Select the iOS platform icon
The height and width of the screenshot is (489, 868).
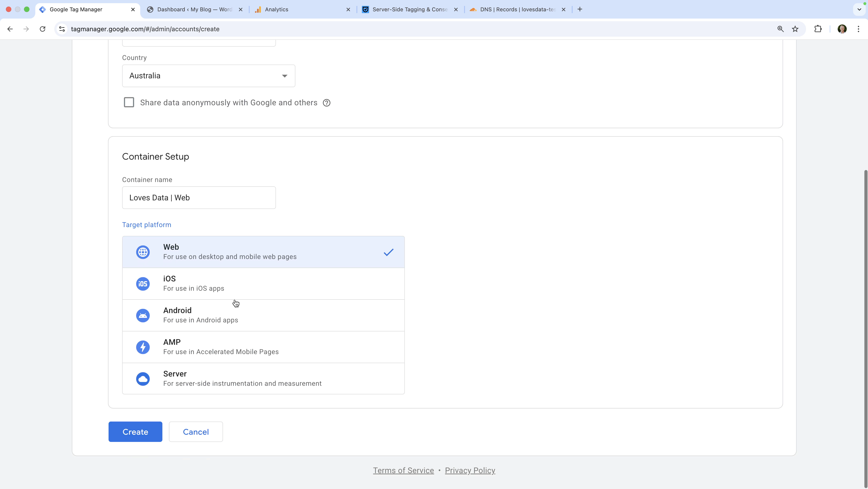coord(143,284)
